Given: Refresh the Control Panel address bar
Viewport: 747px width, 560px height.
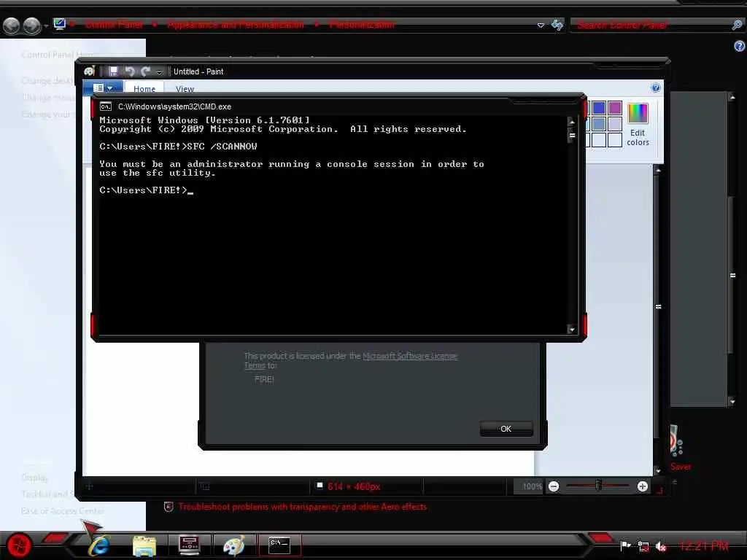Looking at the screenshot, I should point(557,26).
